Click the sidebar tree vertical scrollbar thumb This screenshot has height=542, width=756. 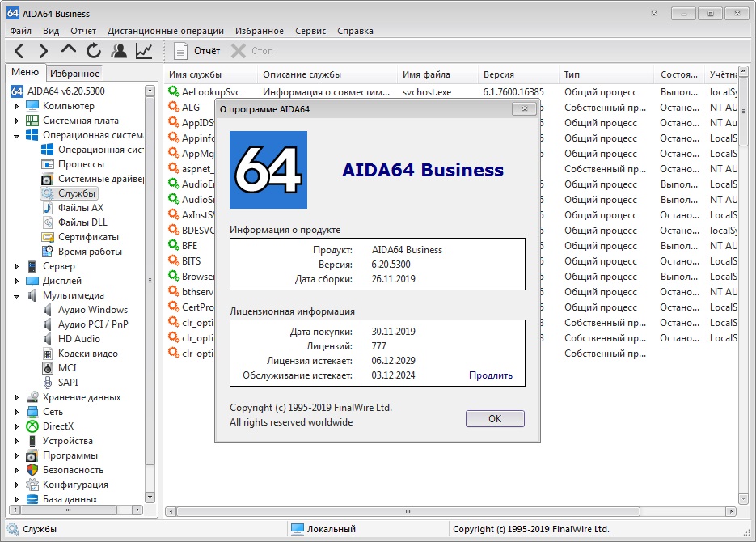(x=150, y=280)
